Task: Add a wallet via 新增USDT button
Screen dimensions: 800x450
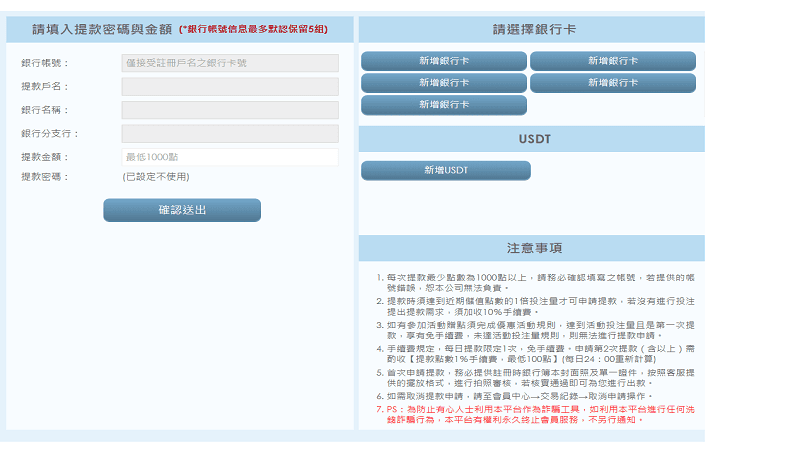Action: coord(445,170)
